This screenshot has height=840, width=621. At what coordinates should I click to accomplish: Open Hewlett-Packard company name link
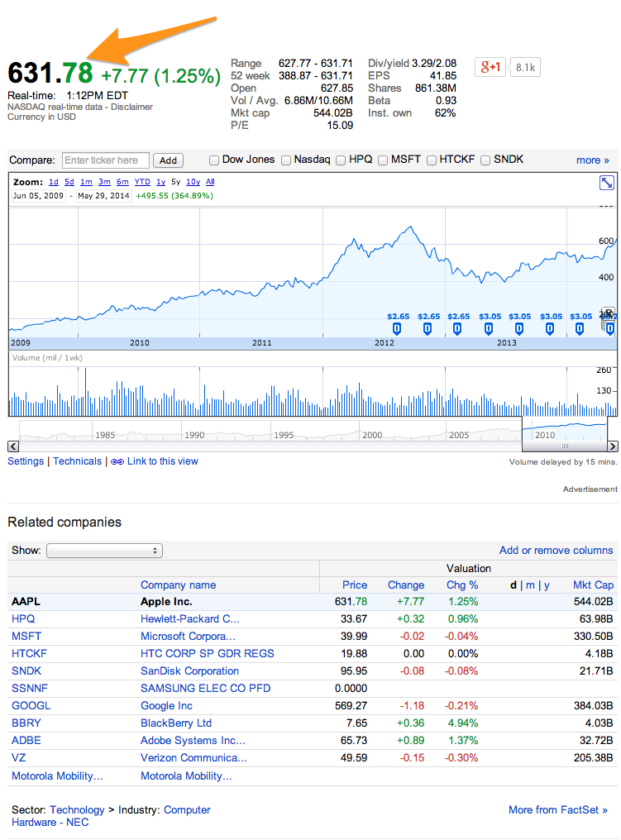(x=189, y=618)
